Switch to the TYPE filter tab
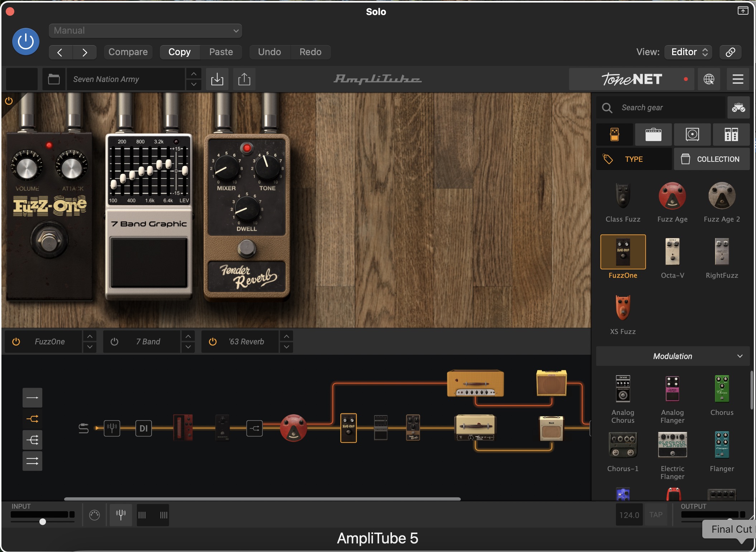 [634, 159]
